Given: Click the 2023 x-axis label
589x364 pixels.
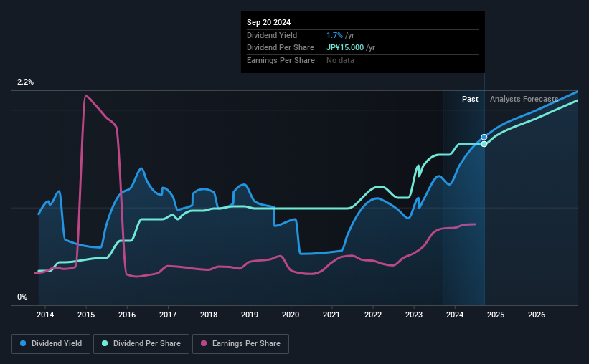Looking at the screenshot, I should click(x=414, y=315).
